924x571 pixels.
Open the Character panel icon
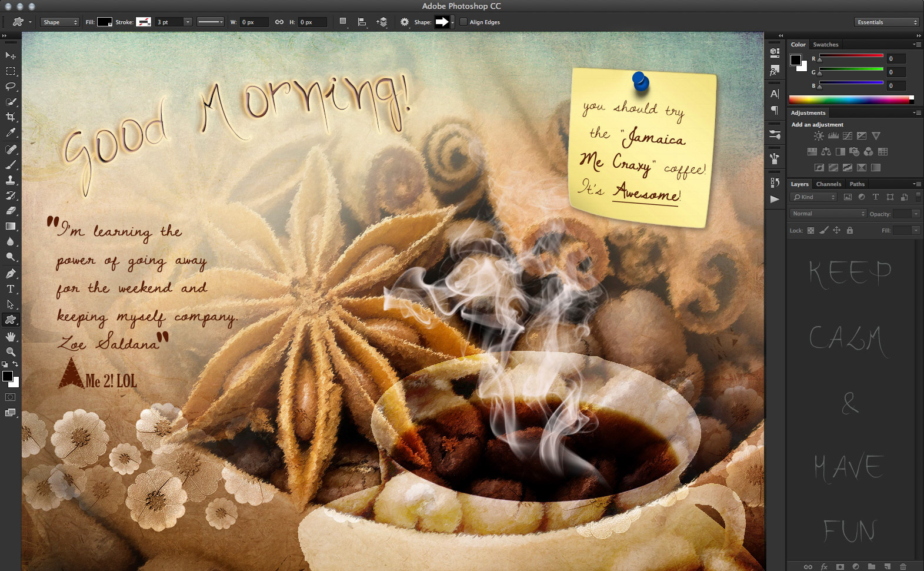775,94
